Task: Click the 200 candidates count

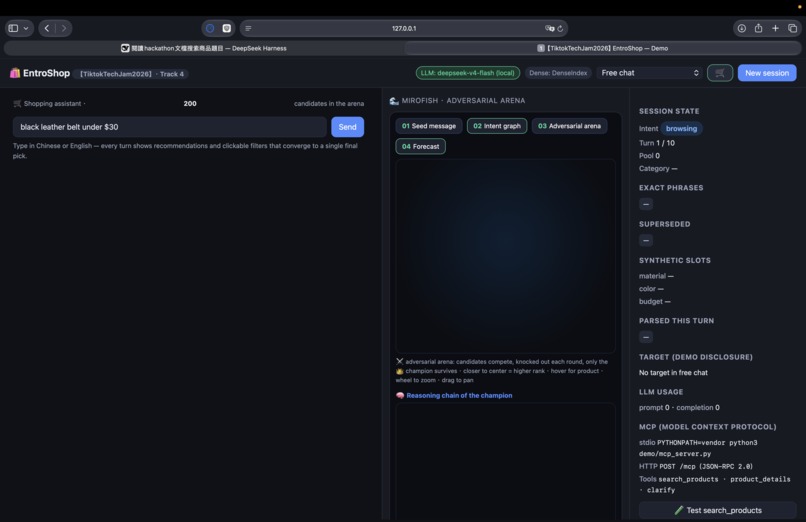Action: [x=190, y=103]
